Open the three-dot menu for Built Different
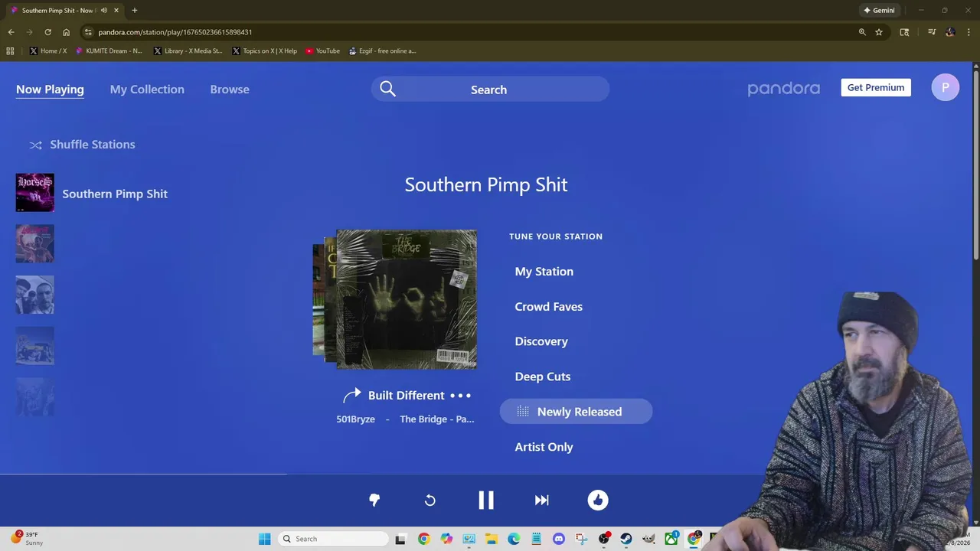 point(460,396)
